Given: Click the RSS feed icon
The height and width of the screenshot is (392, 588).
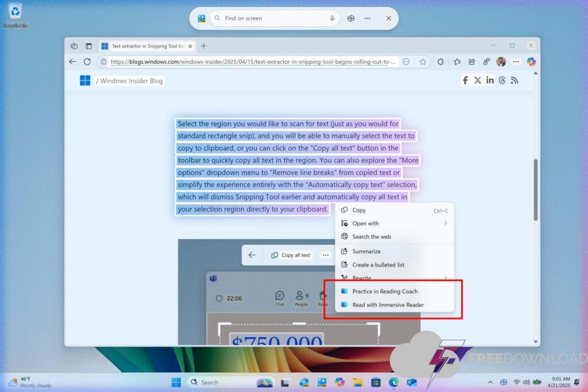Looking at the screenshot, I should click(514, 80).
